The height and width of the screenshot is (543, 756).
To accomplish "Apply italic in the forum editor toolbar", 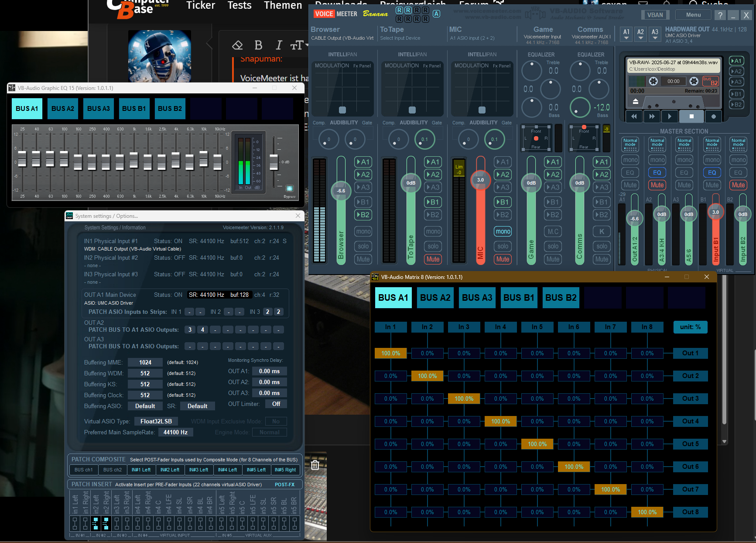I will [279, 45].
